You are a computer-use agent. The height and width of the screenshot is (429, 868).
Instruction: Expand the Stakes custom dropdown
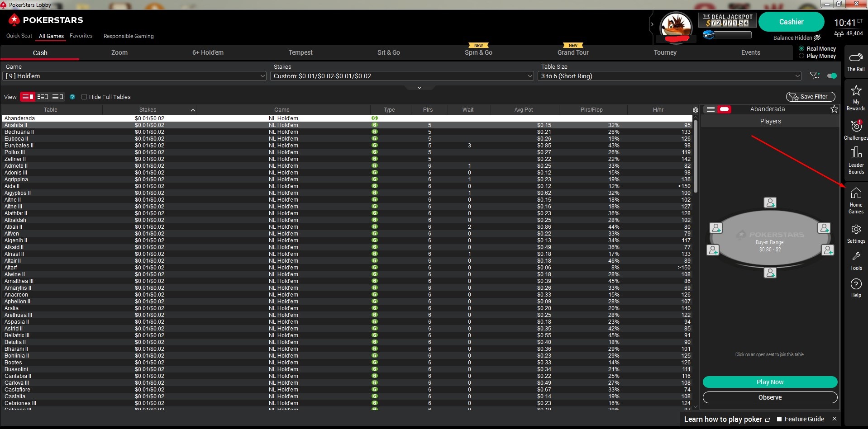(x=402, y=76)
